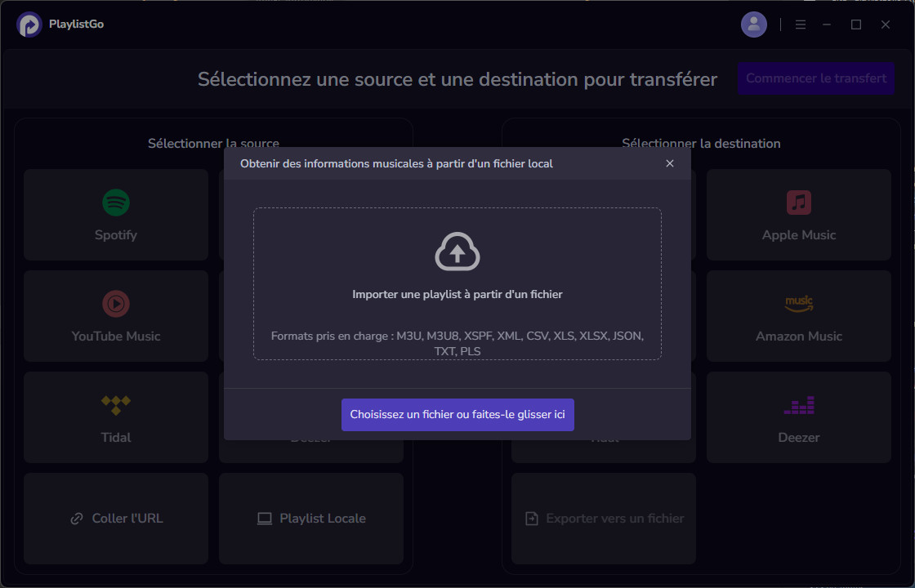Select YouTube Music as source
The width and height of the screenshot is (915, 588).
(x=116, y=305)
